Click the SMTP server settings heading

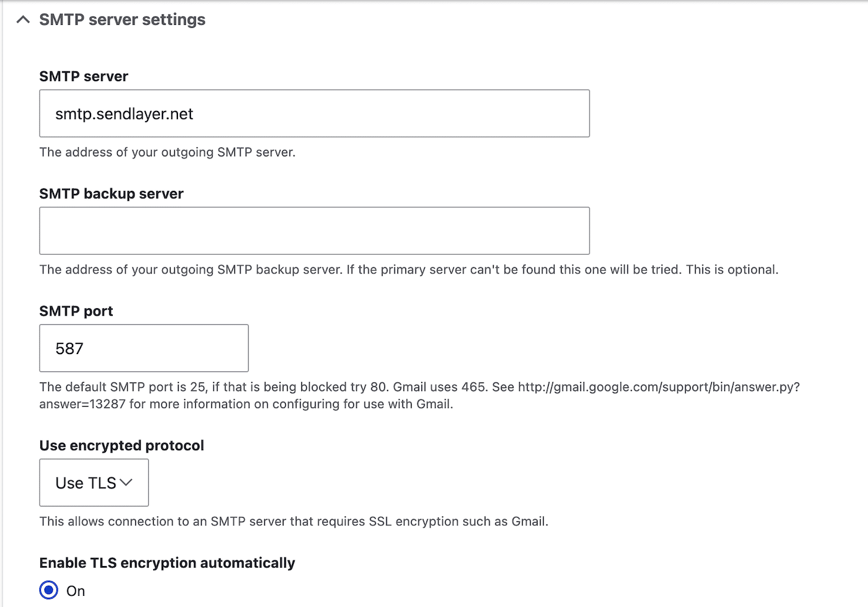pyautogui.click(x=122, y=19)
